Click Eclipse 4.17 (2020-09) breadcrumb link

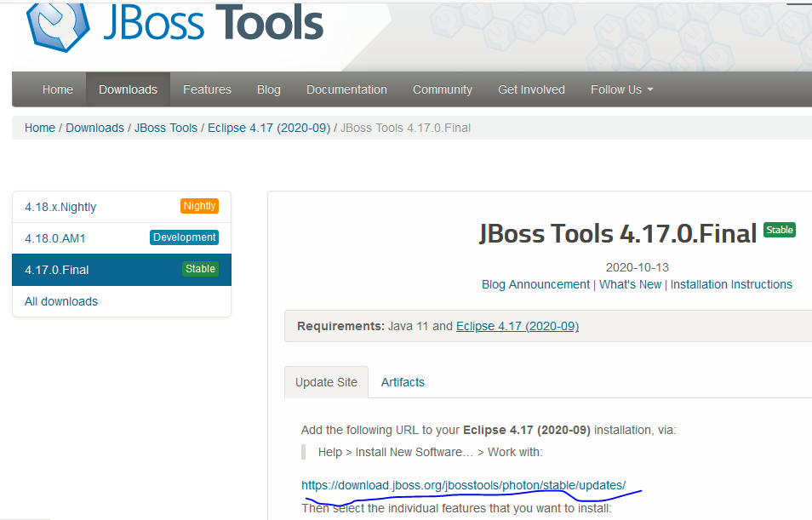tap(269, 128)
